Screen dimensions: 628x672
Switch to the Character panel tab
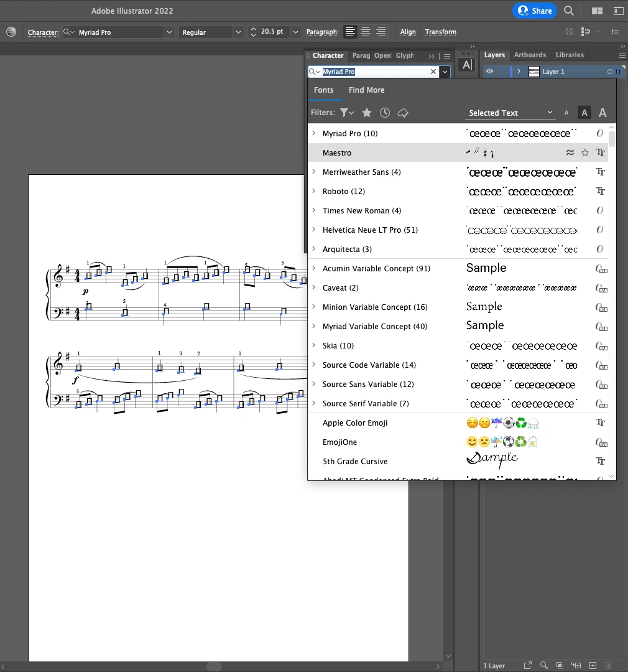(x=328, y=56)
